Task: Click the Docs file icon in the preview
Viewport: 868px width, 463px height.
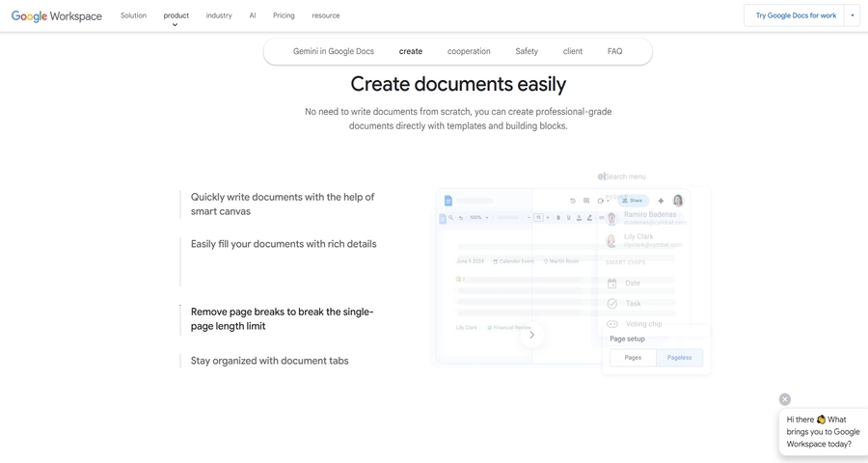Action: pos(448,201)
